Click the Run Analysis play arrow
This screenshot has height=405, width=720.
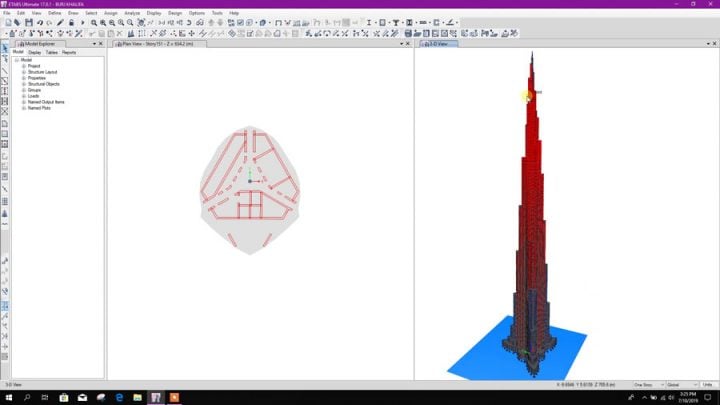pos(82,22)
